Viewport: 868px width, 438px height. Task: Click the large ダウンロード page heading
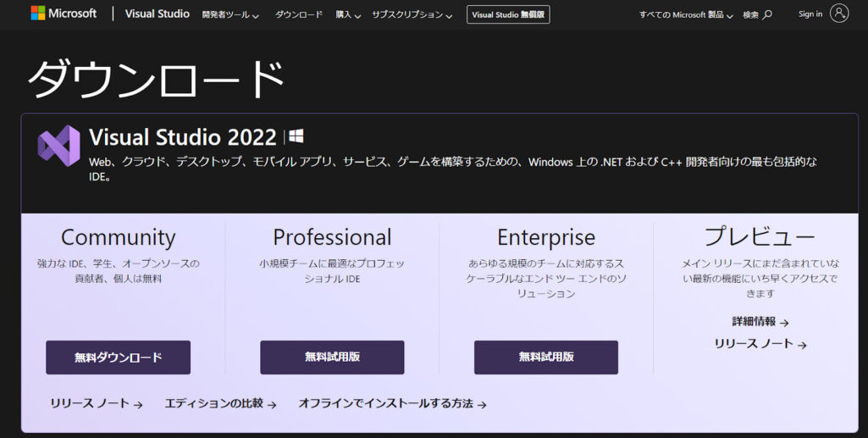coord(156,80)
